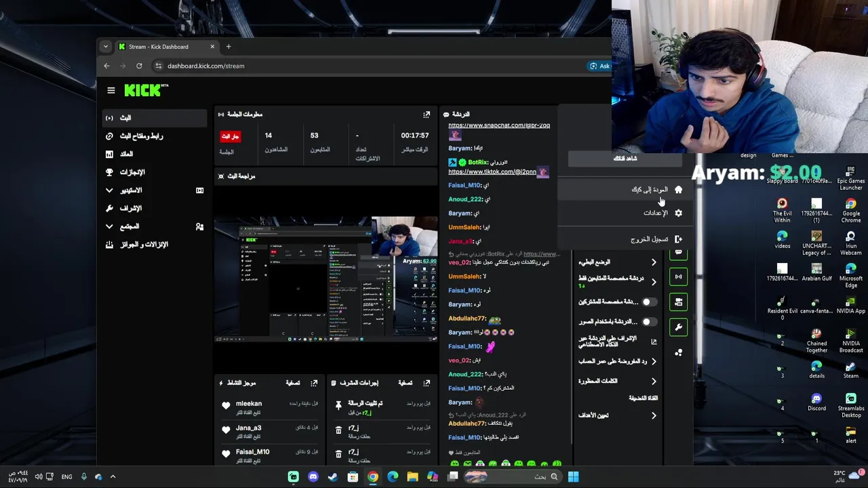Open AI chat moderation external link
This screenshot has height=488, width=868.
coord(654,342)
